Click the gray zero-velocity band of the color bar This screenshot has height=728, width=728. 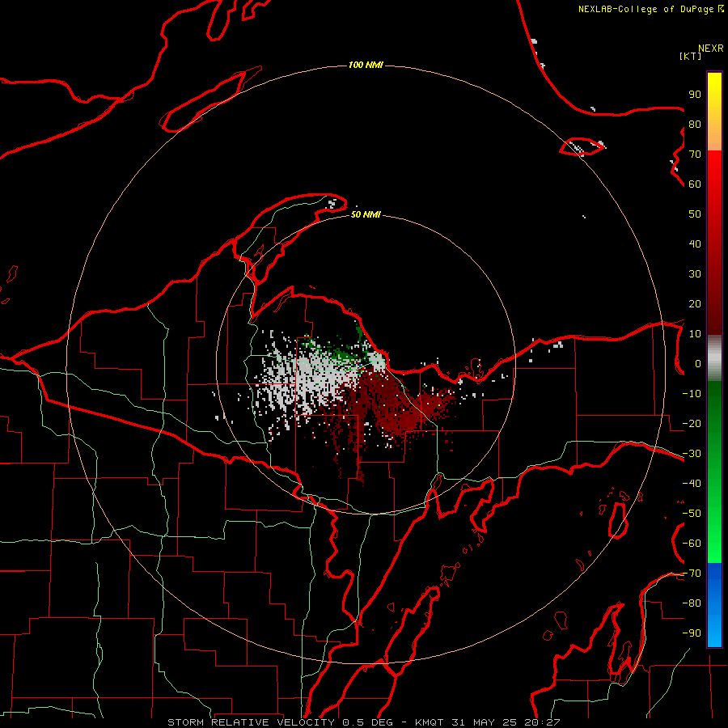coord(714,358)
